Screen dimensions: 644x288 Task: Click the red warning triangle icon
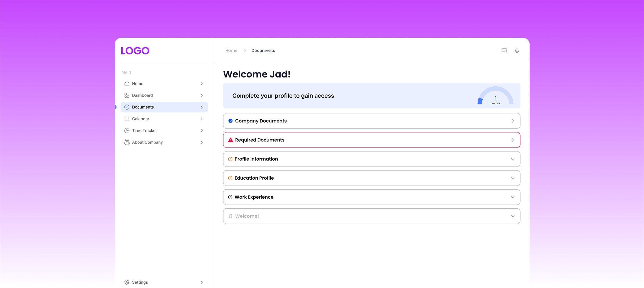pos(230,140)
